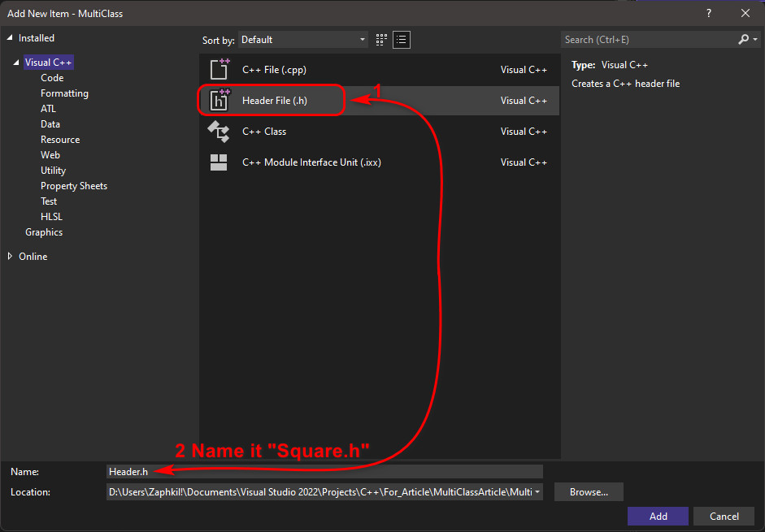Viewport: 765px width, 532px height.
Task: Close the Add New Item dialog
Action: click(745, 13)
